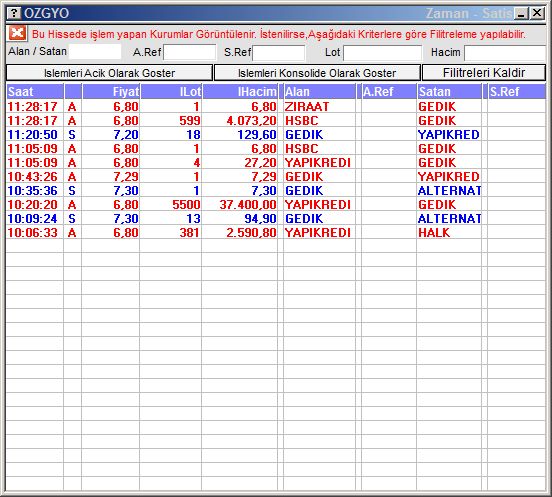Focus the Lot filter input field

pyautogui.click(x=382, y=53)
